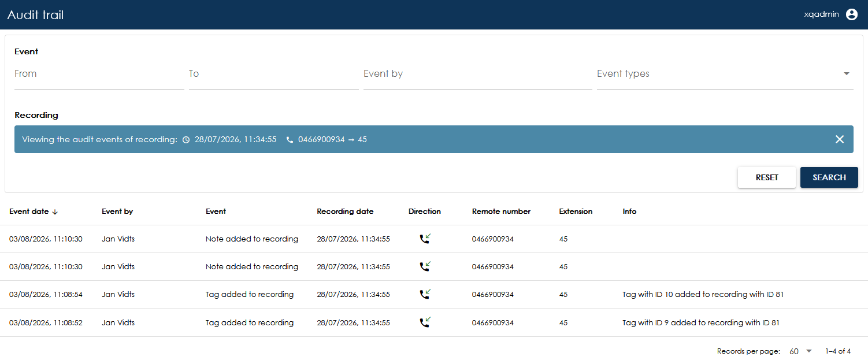Click the Remote number column header
Image resolution: width=868 pixels, height=364 pixels.
[501, 211]
